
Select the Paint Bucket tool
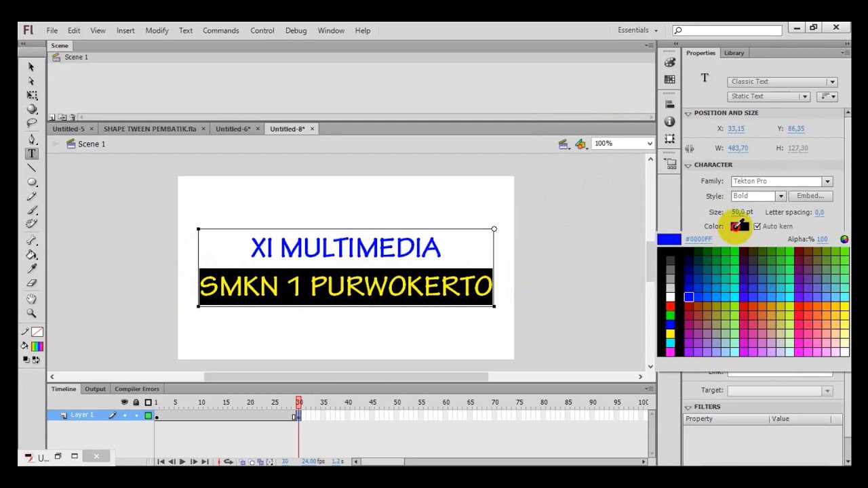31,255
